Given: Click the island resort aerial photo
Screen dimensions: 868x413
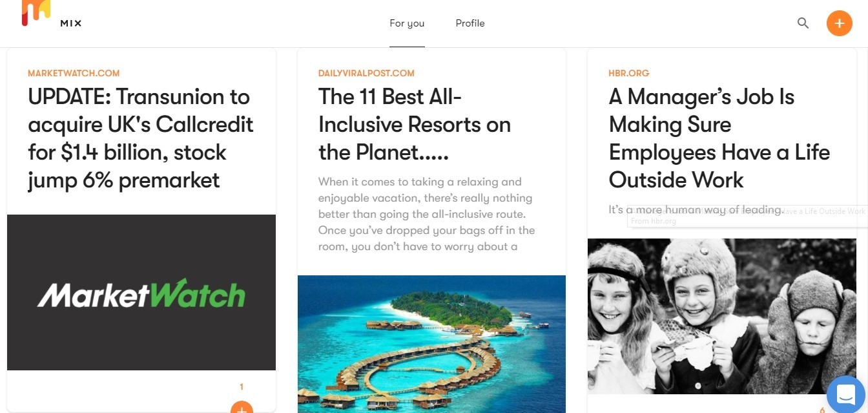Looking at the screenshot, I should pos(431,344).
